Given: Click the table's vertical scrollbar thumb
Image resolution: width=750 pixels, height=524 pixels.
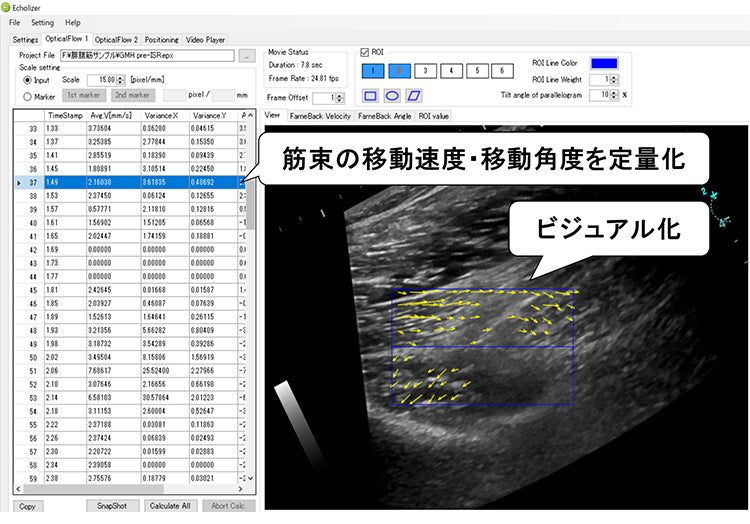Looking at the screenshot, I should click(250, 205).
